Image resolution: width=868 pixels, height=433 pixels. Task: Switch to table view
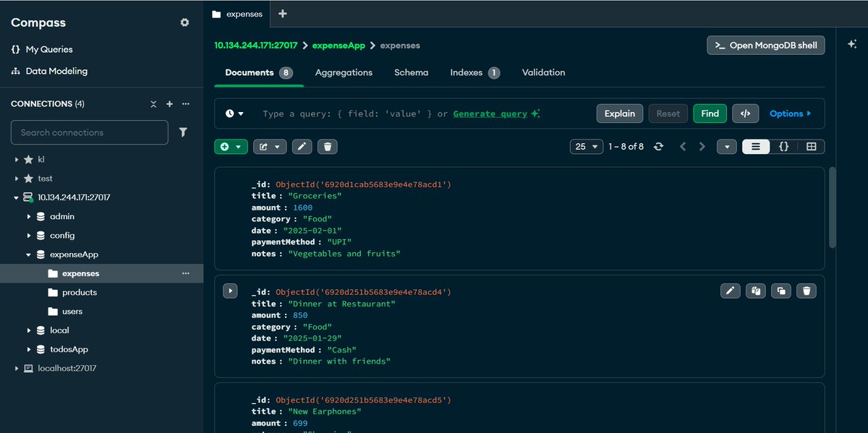click(x=811, y=147)
